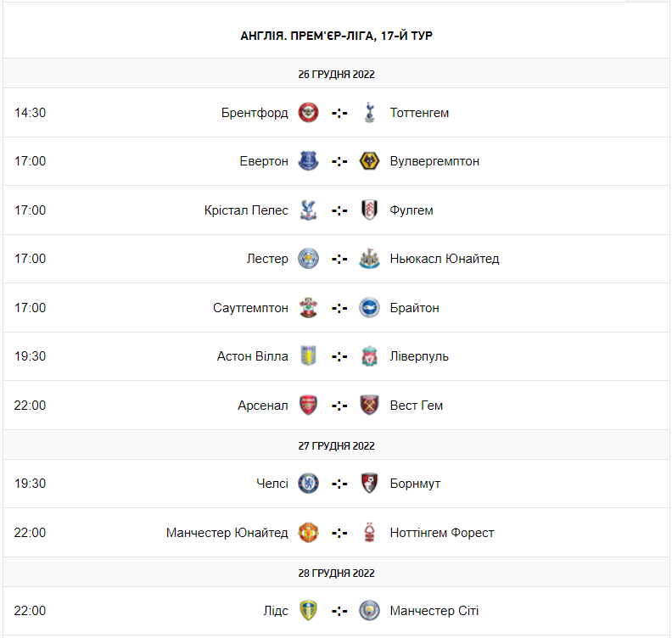Screen dimensions: 672x638
Task: Select the Liverpool club crest
Action: click(x=369, y=356)
